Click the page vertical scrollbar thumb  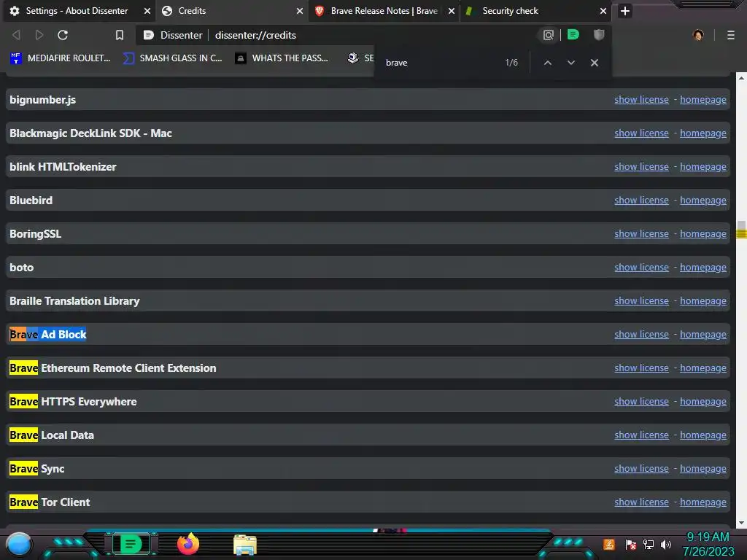741,229
